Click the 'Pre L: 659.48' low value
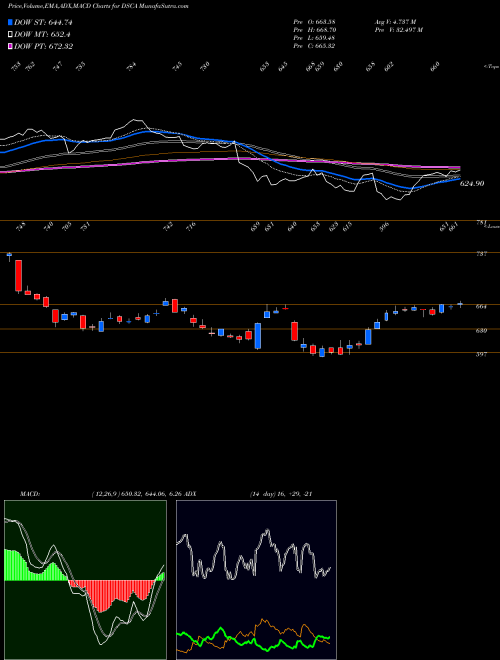Viewport: 500px width, 660px height. coord(314,38)
